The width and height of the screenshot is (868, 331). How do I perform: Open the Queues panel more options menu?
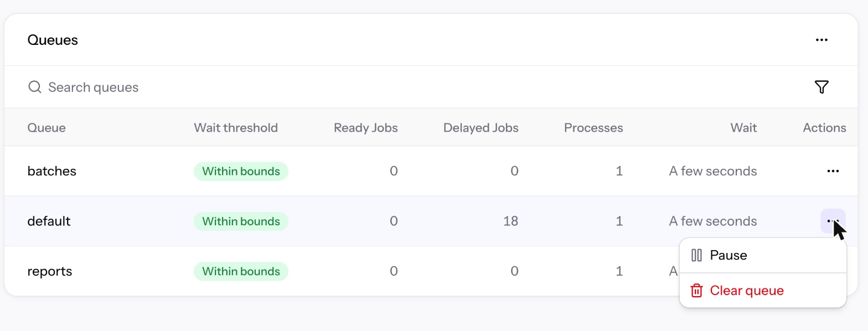(x=821, y=40)
